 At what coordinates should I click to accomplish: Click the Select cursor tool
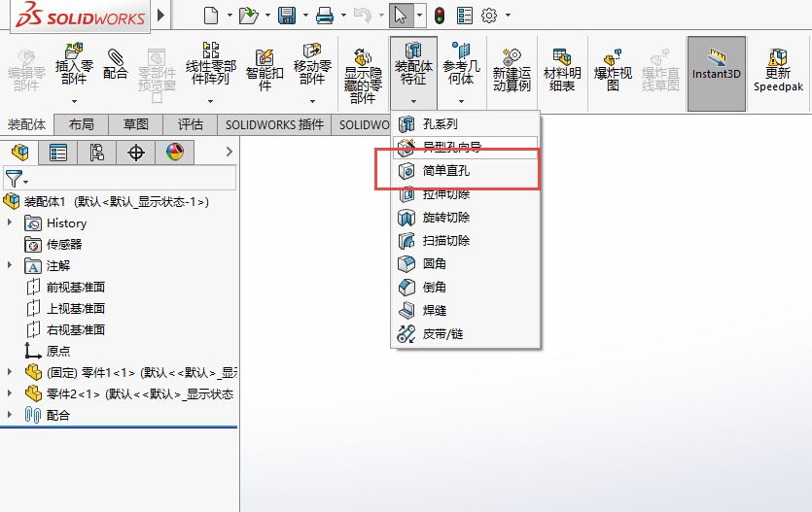401,16
